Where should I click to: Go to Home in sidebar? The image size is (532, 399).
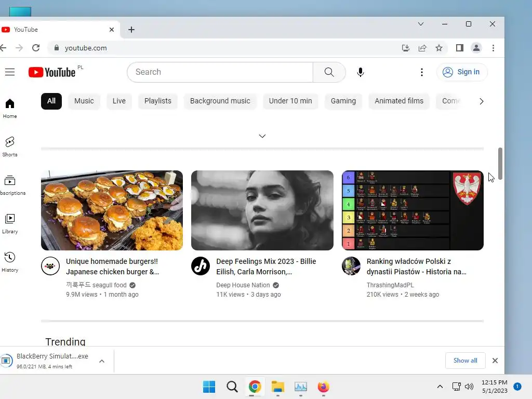coord(10,109)
